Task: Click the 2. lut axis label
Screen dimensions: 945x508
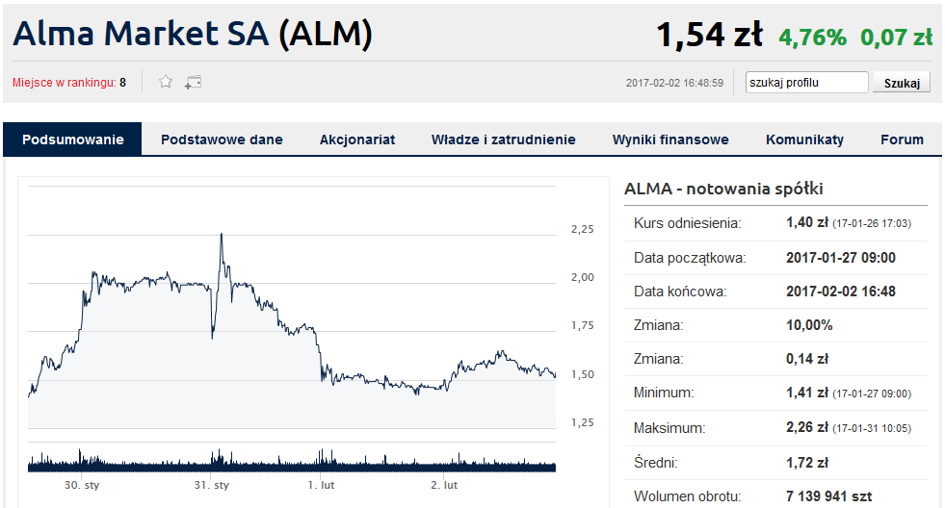Action: (x=444, y=485)
